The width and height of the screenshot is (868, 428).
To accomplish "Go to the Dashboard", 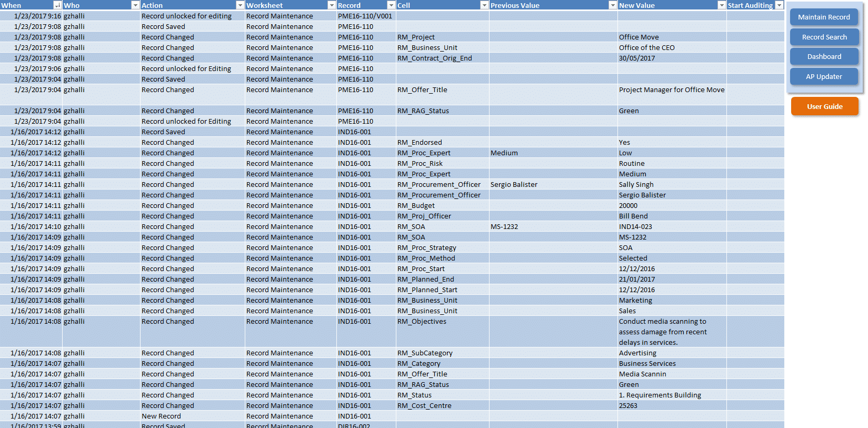I will tap(824, 56).
